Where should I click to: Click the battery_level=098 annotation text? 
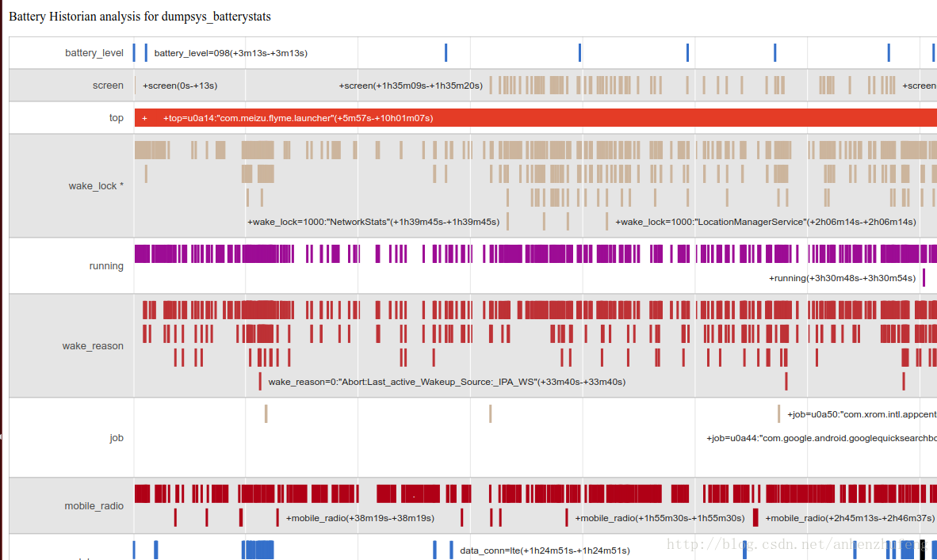pos(231,53)
